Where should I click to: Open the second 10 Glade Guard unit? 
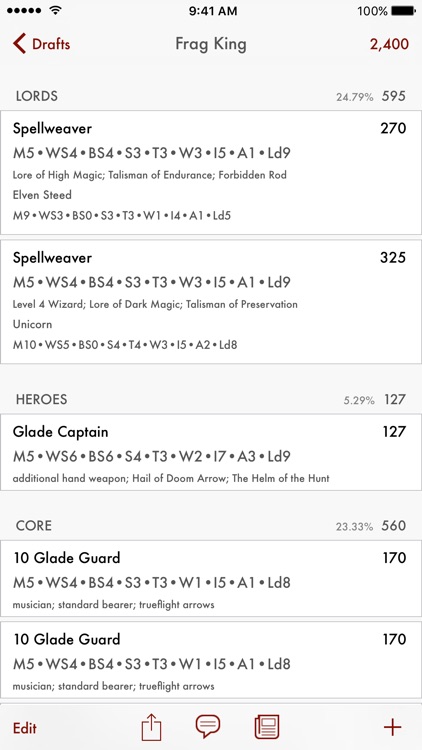(211, 660)
